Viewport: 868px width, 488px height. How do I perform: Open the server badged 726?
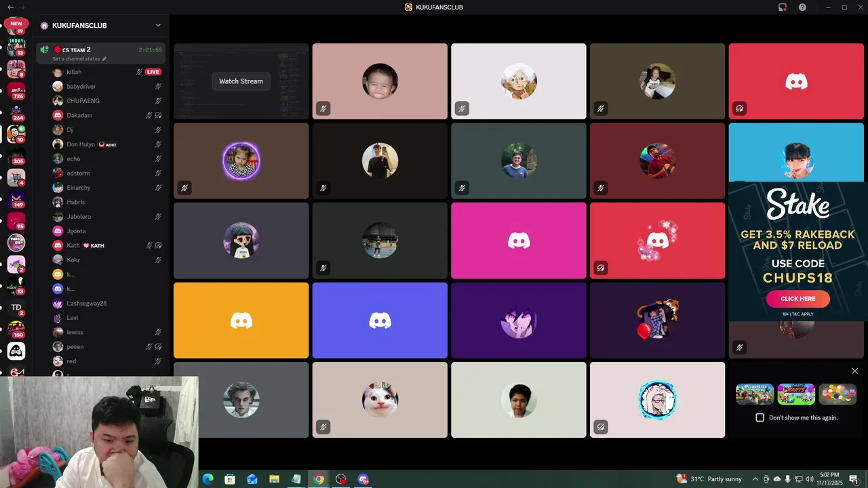(x=16, y=91)
